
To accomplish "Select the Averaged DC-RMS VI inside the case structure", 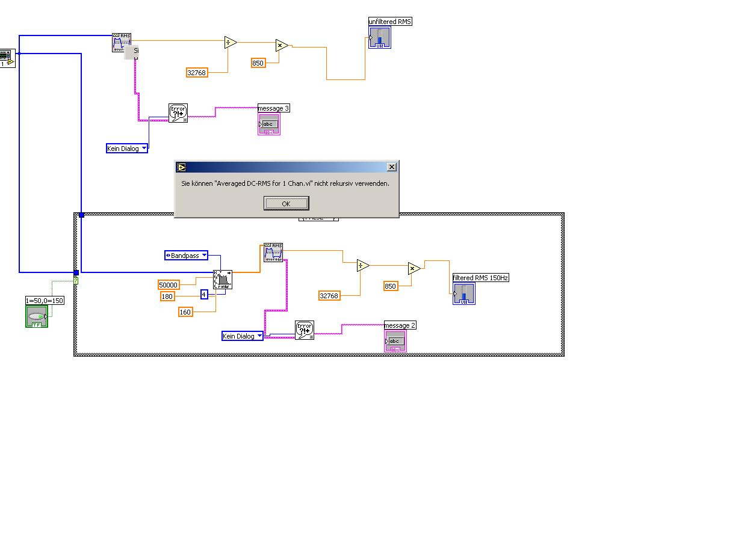I will click(273, 253).
